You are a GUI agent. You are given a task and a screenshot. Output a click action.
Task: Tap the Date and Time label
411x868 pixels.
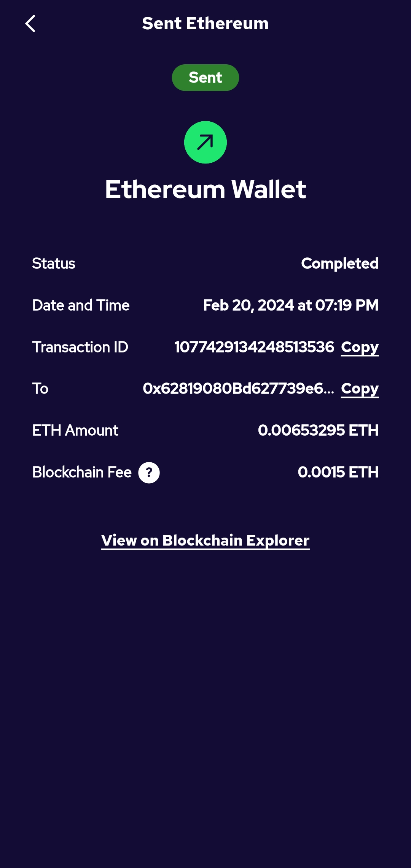pyautogui.click(x=81, y=305)
